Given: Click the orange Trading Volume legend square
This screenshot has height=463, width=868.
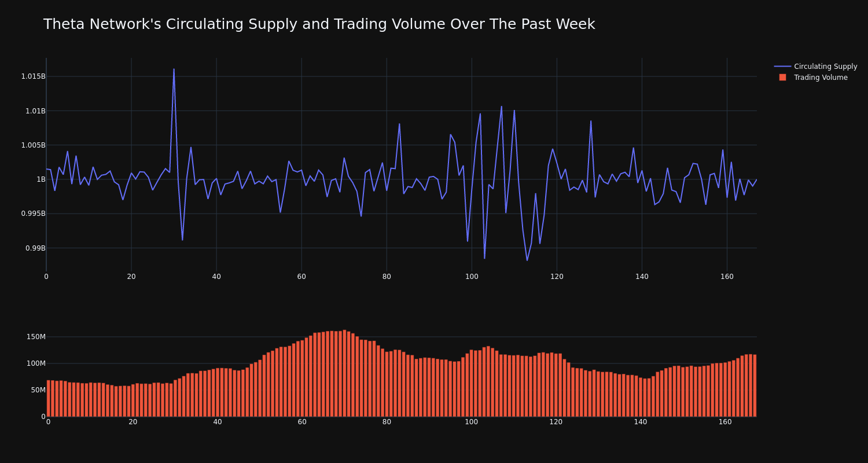Looking at the screenshot, I should pos(782,78).
